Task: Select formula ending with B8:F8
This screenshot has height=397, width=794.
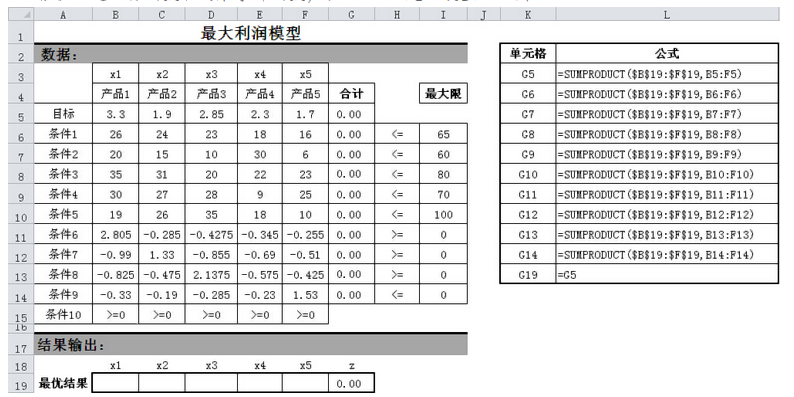Action: coord(667,134)
